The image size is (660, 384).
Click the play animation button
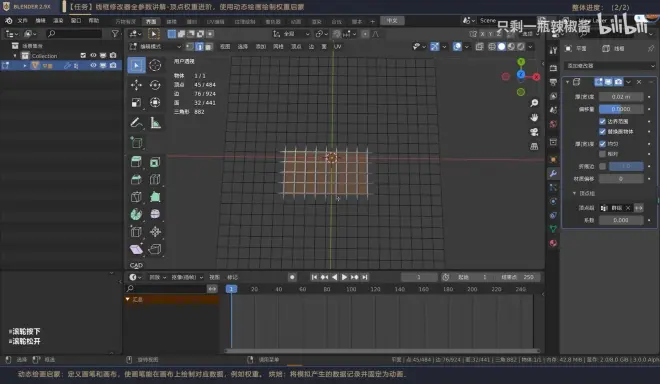coord(344,277)
